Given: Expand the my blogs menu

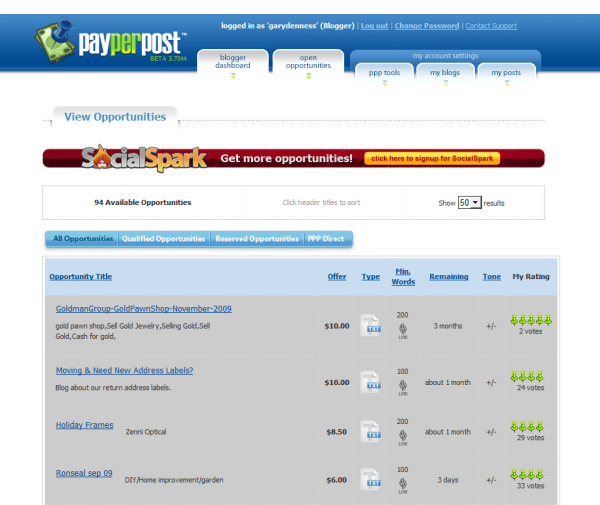Looking at the screenshot, I should click(x=444, y=73).
